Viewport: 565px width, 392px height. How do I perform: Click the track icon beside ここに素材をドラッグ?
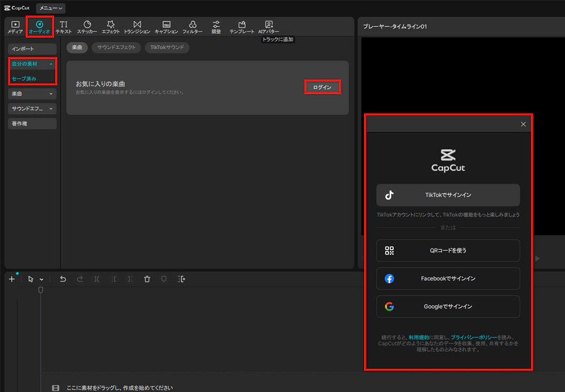[55, 388]
